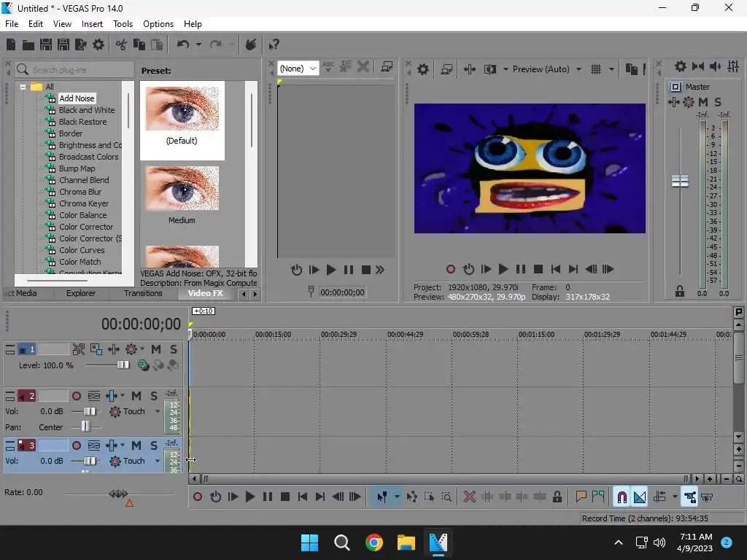Click the Track FX icon on track 1
Image resolution: width=747 pixels, height=560 pixels.
pyautogui.click(x=131, y=349)
